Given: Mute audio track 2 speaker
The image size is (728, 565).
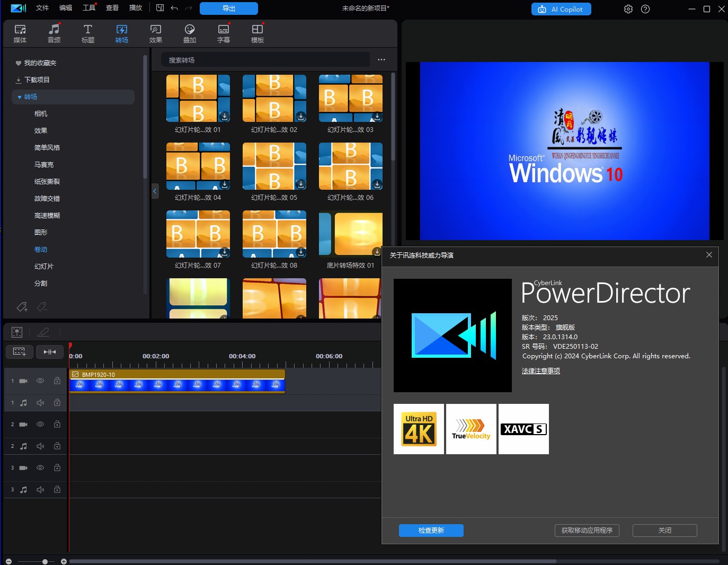Looking at the screenshot, I should click(x=40, y=446).
